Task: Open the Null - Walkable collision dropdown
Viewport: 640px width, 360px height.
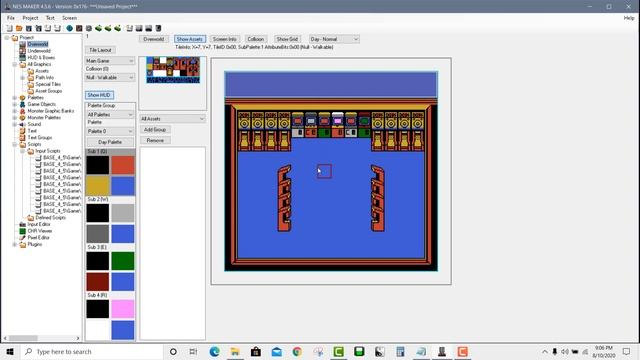Action: tap(110, 78)
